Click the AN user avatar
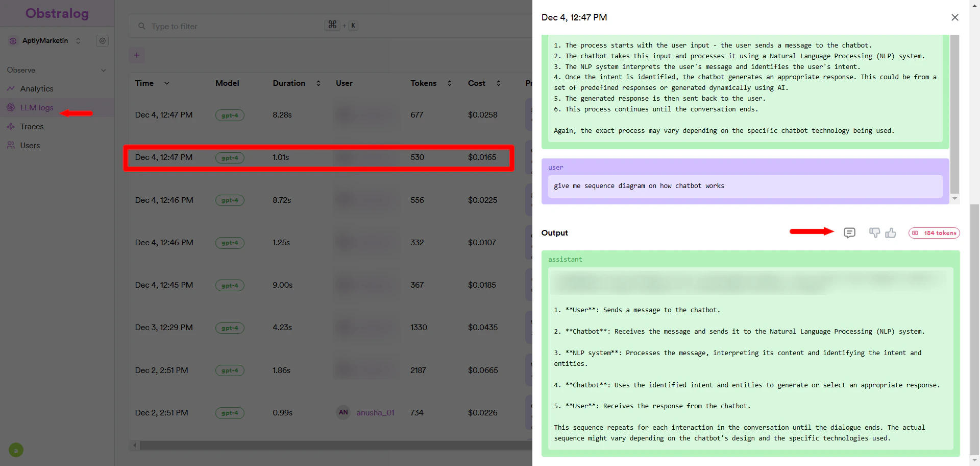The width and height of the screenshot is (980, 466). [344, 412]
